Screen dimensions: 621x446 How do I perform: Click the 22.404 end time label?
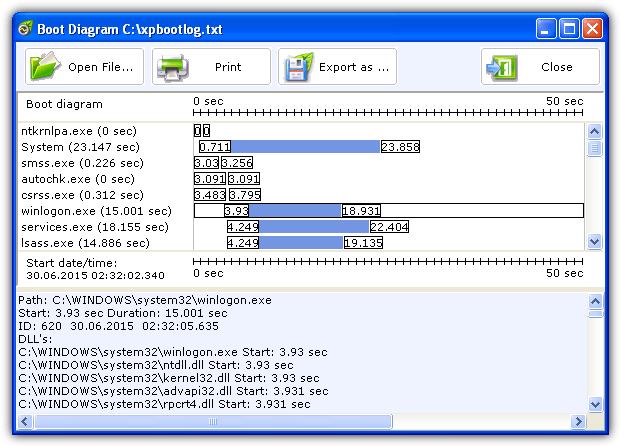(389, 227)
